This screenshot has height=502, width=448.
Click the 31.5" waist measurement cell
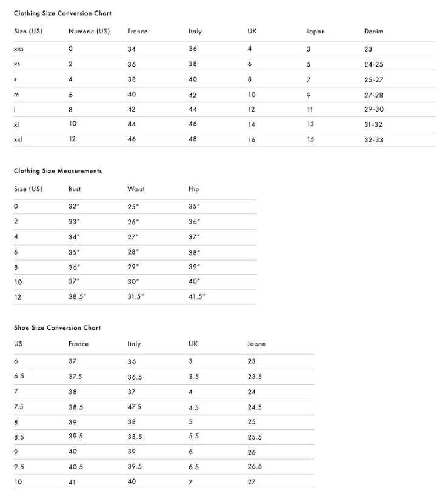137,297
